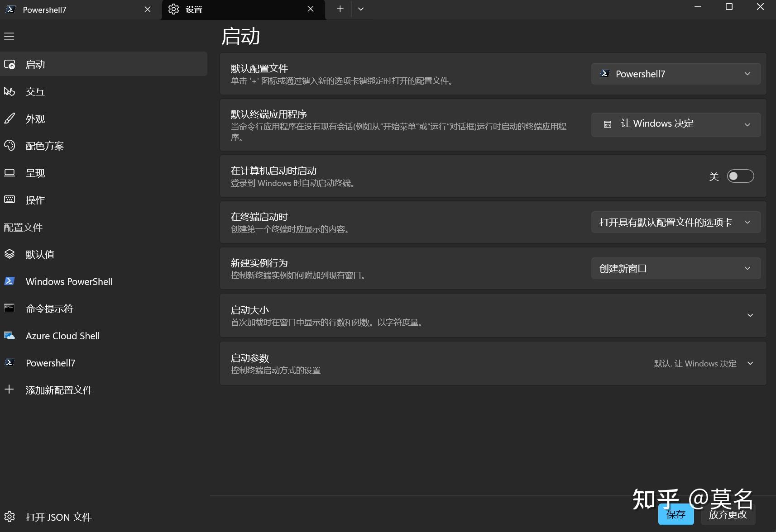Open the 命令提示符 profile settings
The width and height of the screenshot is (776, 532).
click(50, 309)
